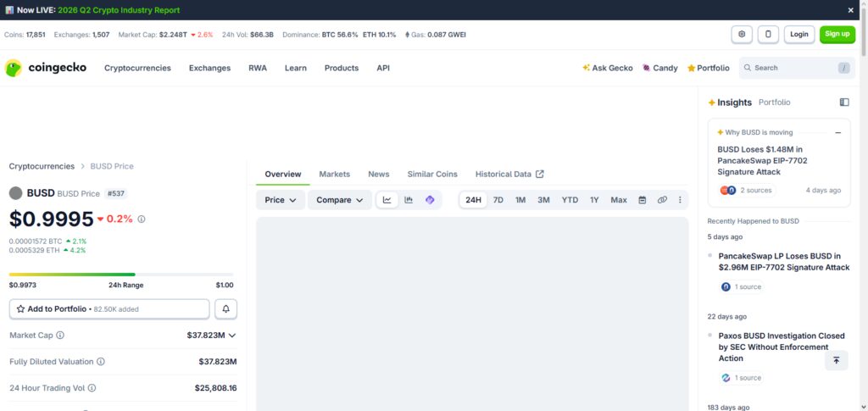Open the Learn menu

pyautogui.click(x=296, y=68)
